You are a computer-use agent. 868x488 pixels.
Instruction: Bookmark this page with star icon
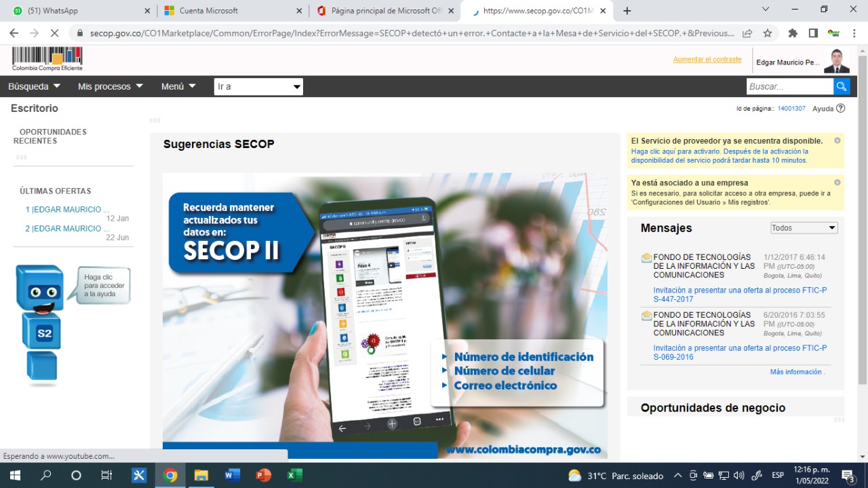(768, 33)
